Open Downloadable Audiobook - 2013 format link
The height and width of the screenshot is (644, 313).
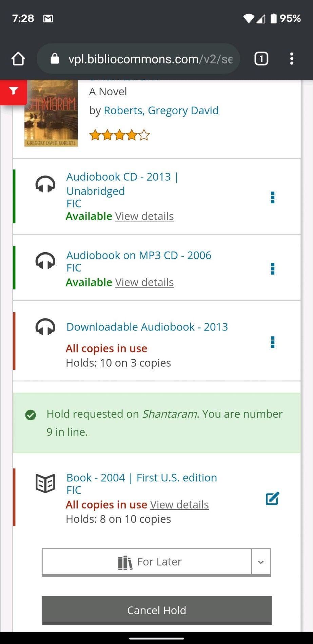[147, 327]
